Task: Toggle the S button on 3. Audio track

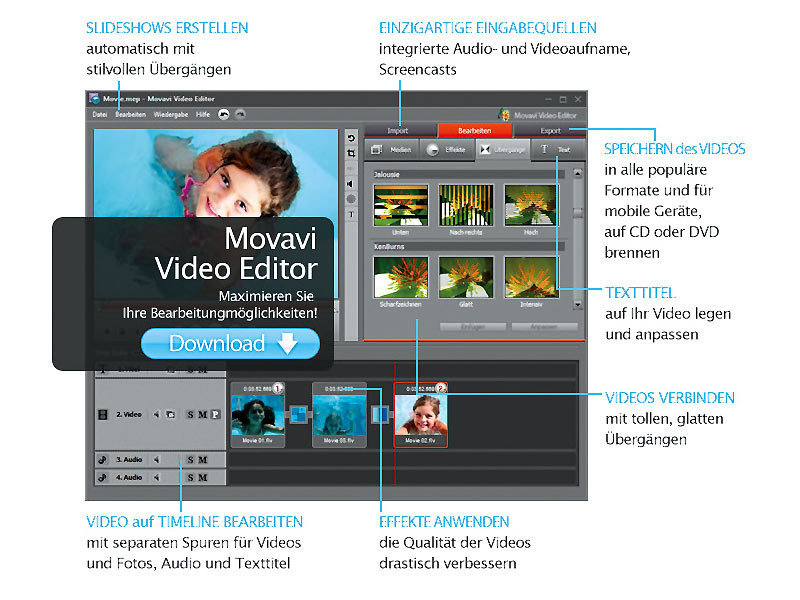Action: pos(190,460)
